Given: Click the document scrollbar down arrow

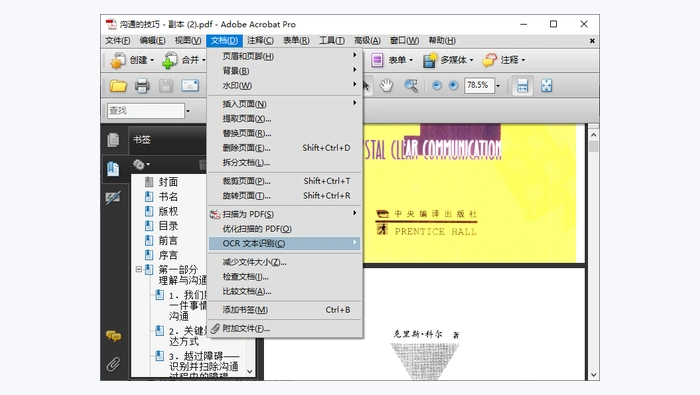Looking at the screenshot, I should [593, 375].
